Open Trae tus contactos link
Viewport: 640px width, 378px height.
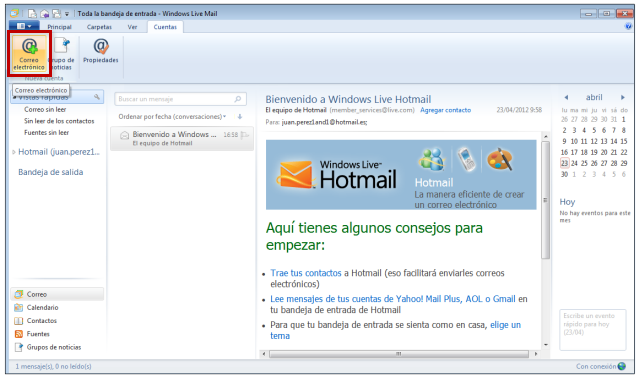306,273
